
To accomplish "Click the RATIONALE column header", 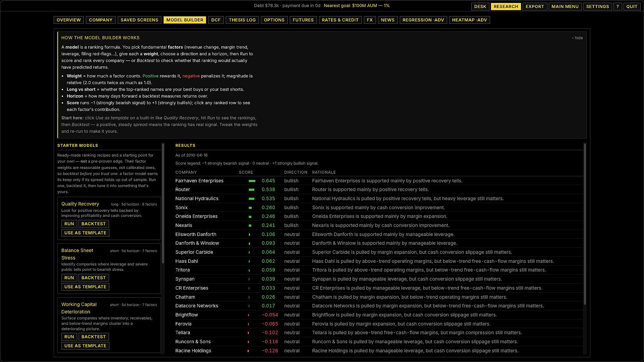I will 324,172.
